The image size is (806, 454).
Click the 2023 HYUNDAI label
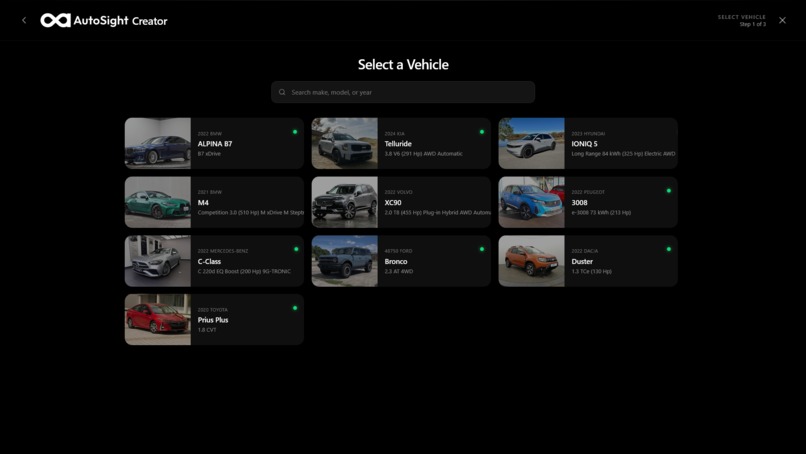(x=588, y=134)
